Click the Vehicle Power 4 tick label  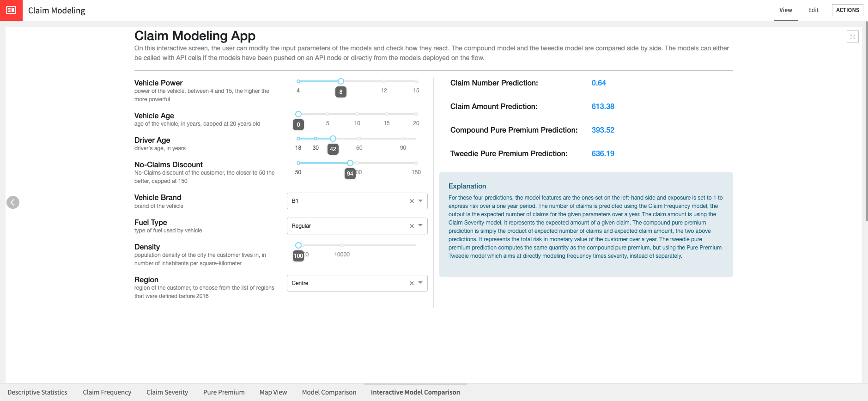coord(298,91)
